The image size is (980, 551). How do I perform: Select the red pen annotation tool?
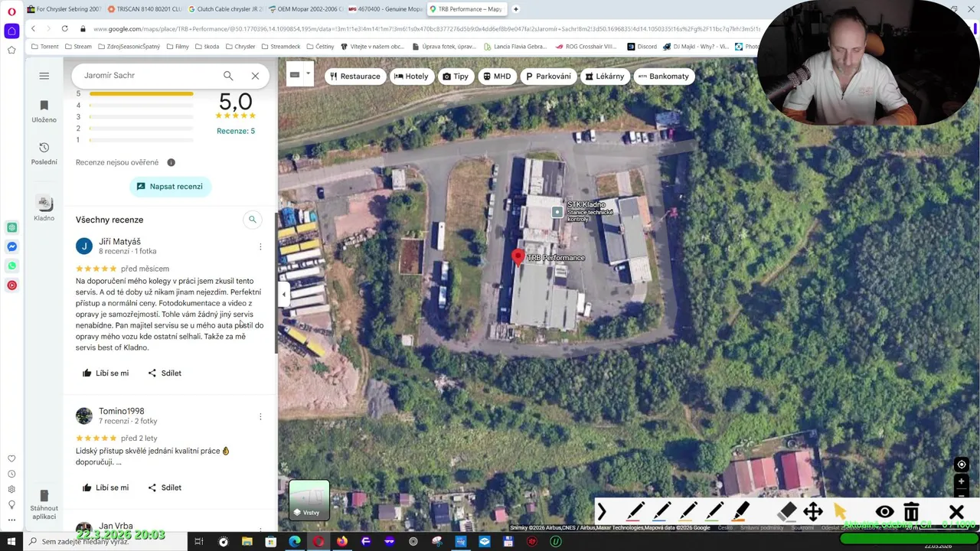(635, 511)
